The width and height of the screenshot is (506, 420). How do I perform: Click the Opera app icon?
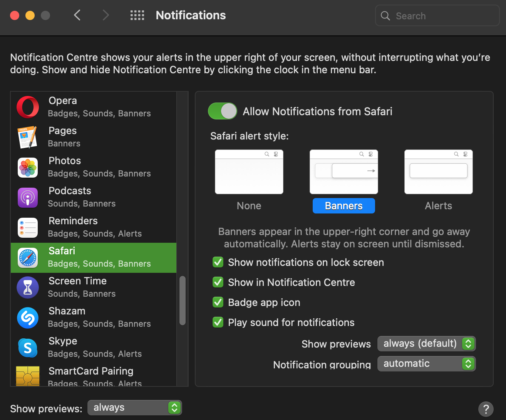(28, 107)
